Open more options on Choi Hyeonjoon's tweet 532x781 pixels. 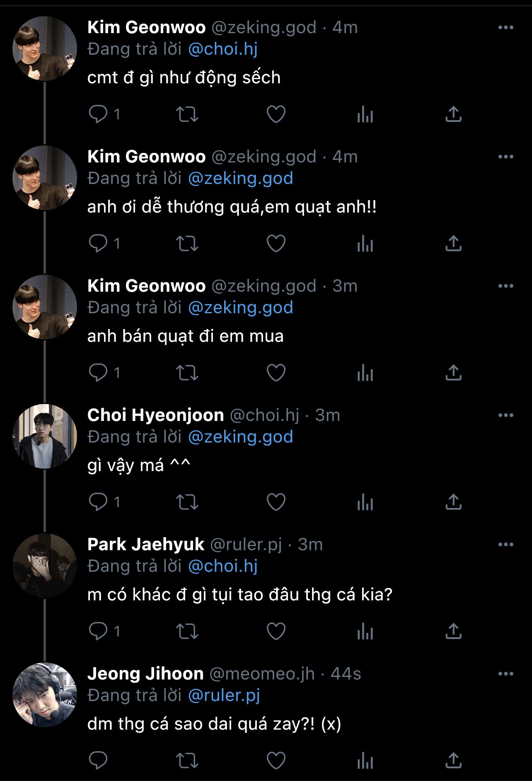[505, 415]
